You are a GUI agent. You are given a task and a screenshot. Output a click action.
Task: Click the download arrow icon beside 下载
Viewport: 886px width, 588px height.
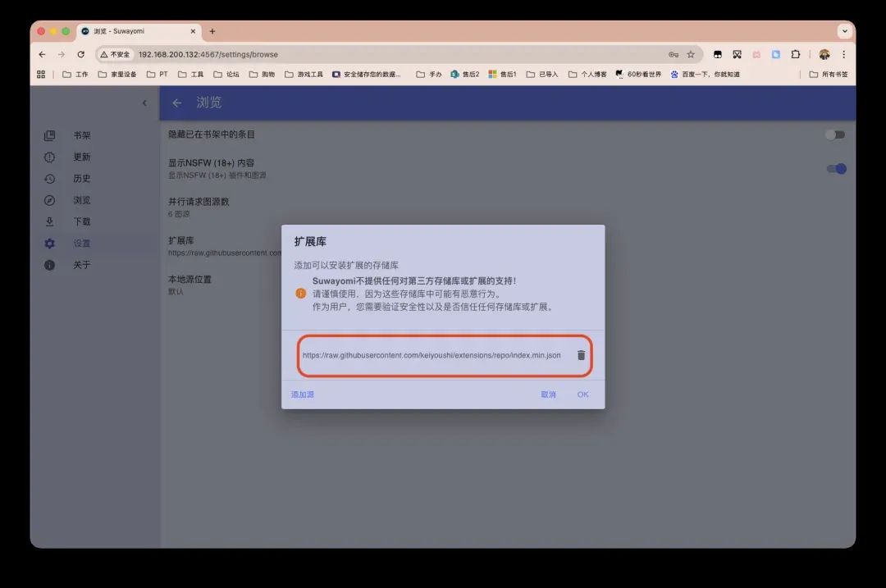[x=50, y=221]
